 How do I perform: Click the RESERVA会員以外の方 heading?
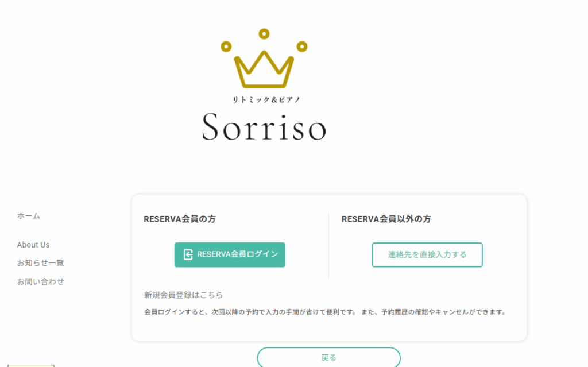point(386,219)
